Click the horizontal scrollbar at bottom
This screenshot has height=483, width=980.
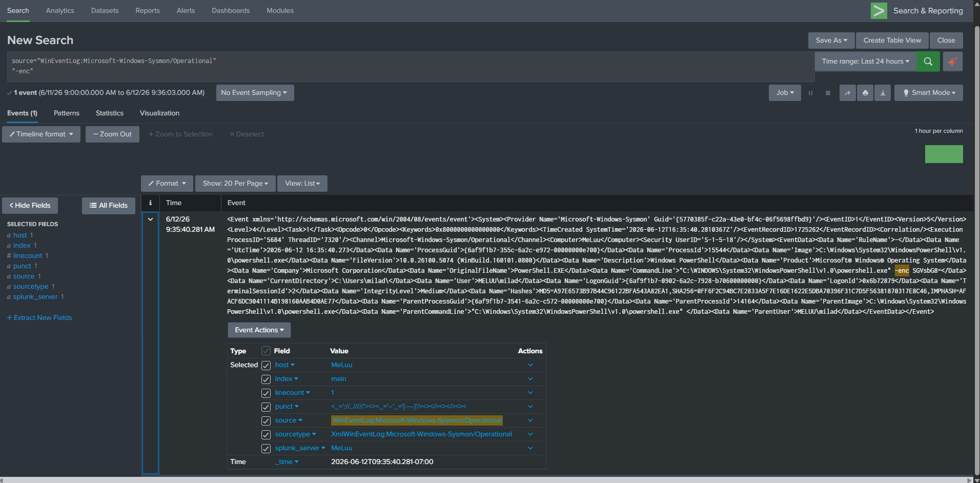(x=487, y=480)
